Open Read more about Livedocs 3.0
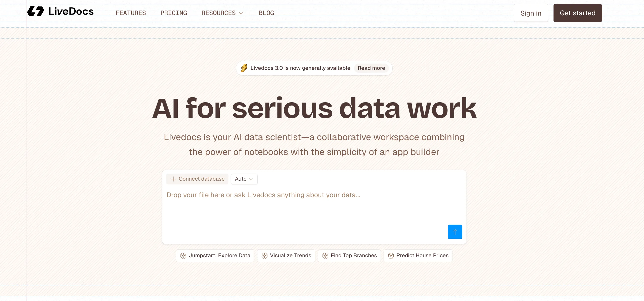Viewport: 644px width, 301px height. click(x=371, y=68)
